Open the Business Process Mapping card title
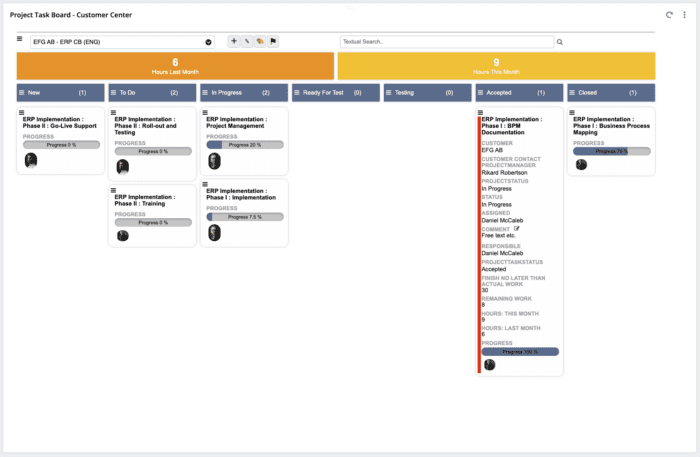Viewport: 700px width, 457px height. point(612,126)
